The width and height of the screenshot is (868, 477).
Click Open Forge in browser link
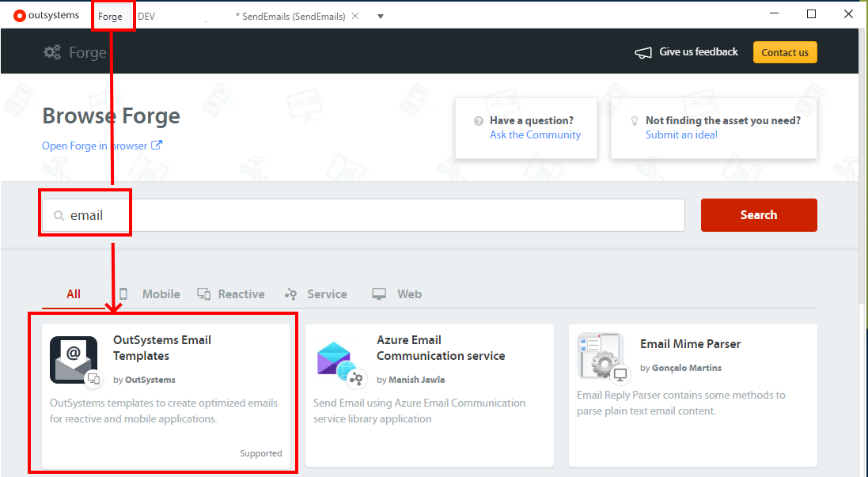(95, 146)
